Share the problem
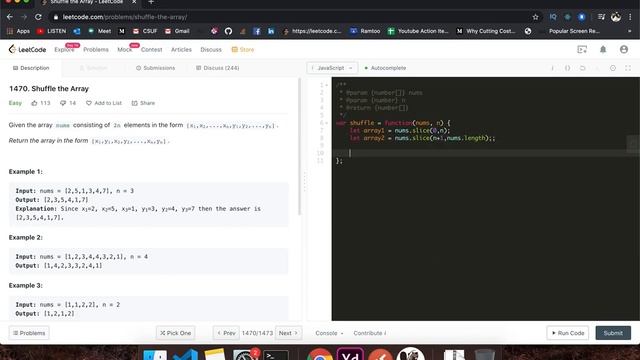Screen dimensions: 640x360 (143, 103)
